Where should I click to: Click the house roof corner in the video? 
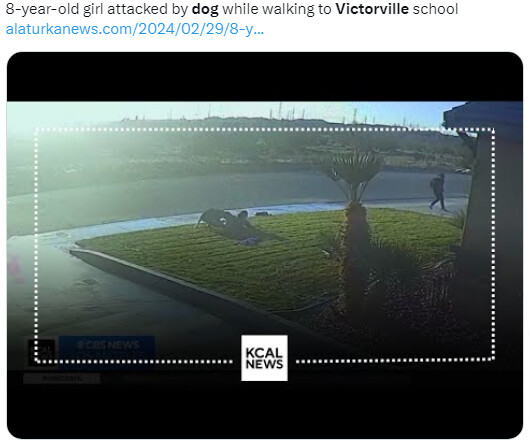pos(483,117)
